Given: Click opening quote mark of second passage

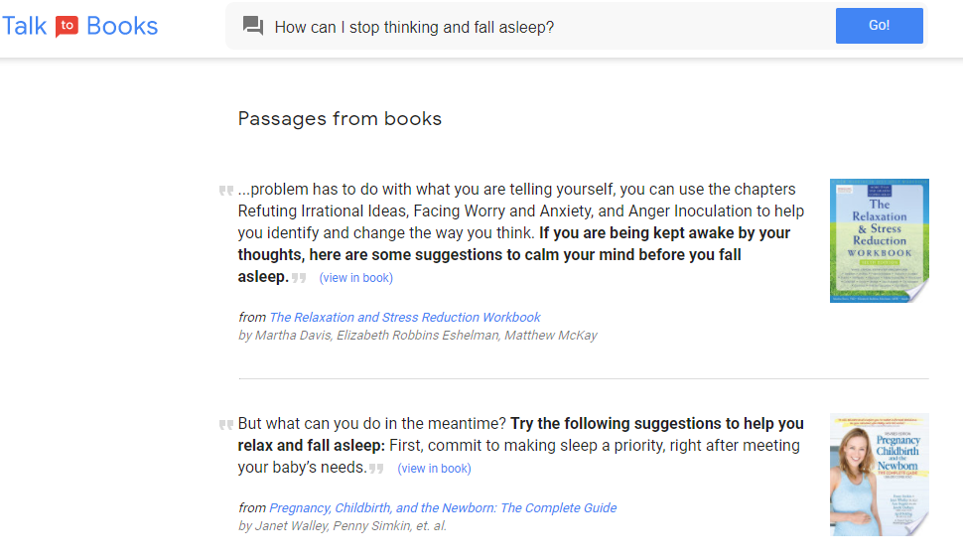Looking at the screenshot, I should click(x=226, y=424).
